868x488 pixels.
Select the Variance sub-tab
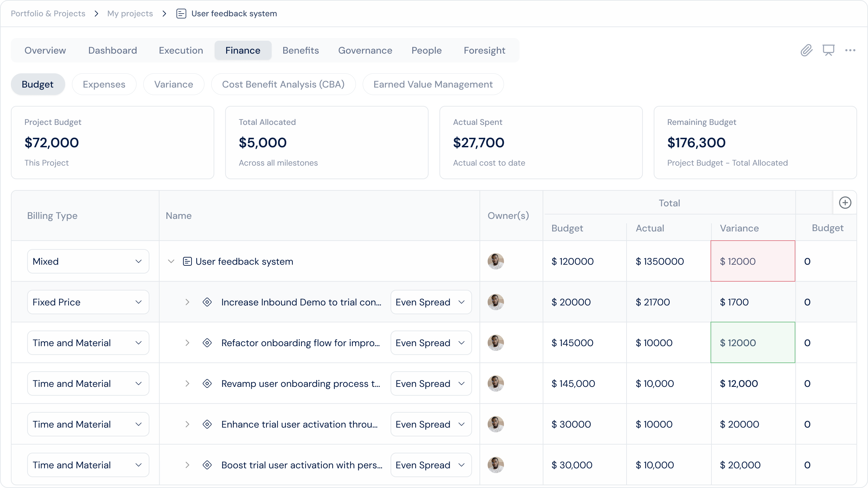[174, 84]
